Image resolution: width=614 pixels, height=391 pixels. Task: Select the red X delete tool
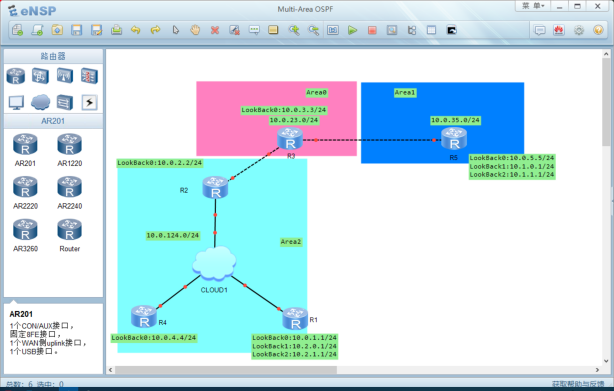tap(215, 30)
